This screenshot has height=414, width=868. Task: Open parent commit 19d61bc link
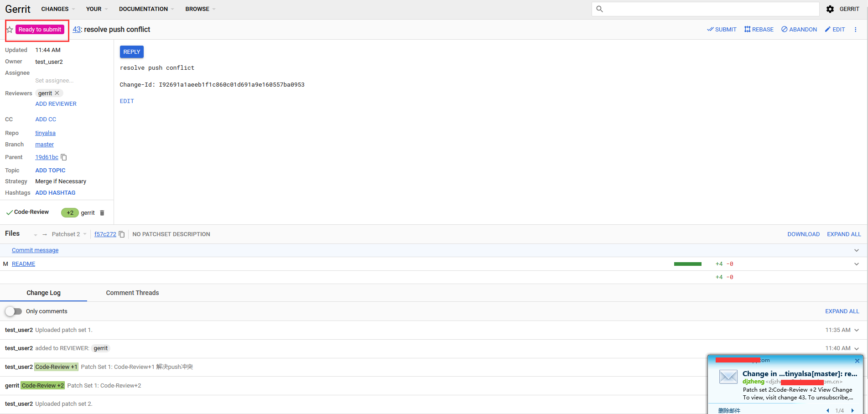coord(47,157)
